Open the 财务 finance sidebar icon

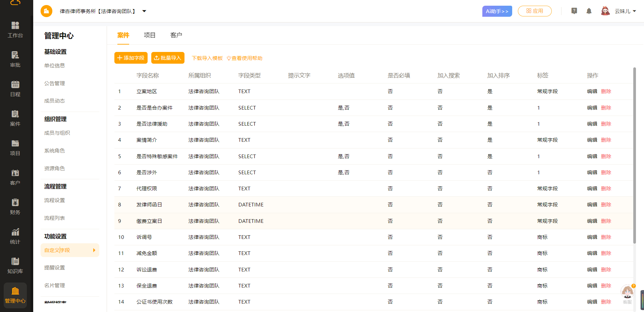pyautogui.click(x=15, y=206)
